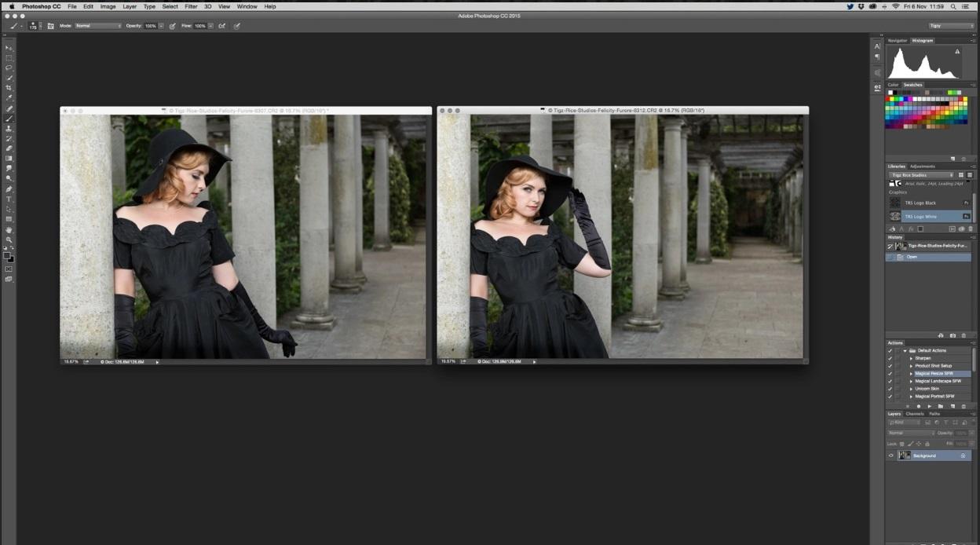
Task: Hide the Background layer
Action: pyautogui.click(x=890, y=455)
